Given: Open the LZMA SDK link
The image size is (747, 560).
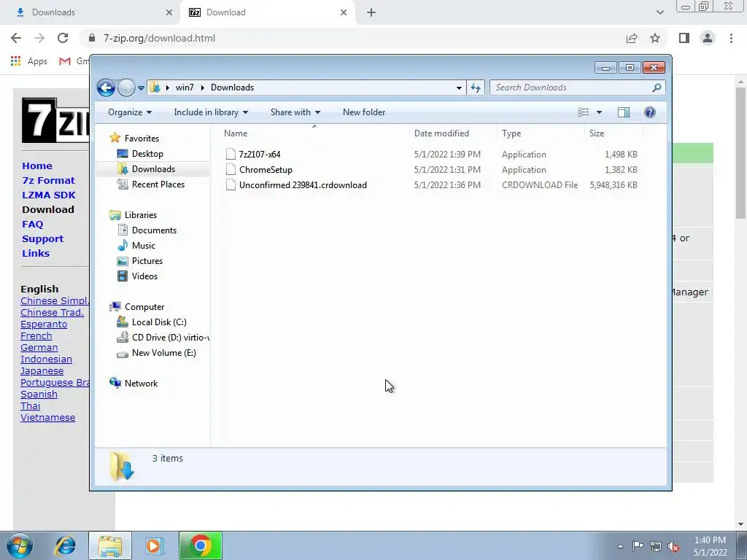Looking at the screenshot, I should [x=49, y=195].
